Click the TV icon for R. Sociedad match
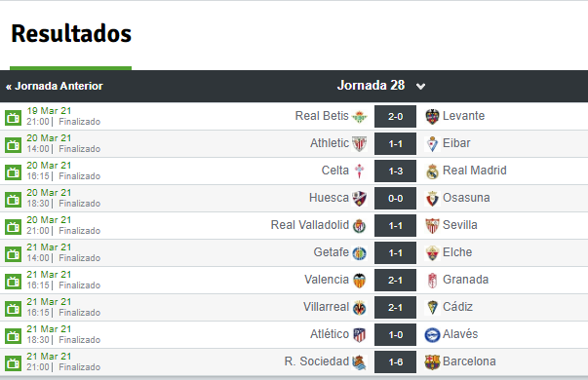This screenshot has width=588, height=380. pyautogui.click(x=13, y=363)
